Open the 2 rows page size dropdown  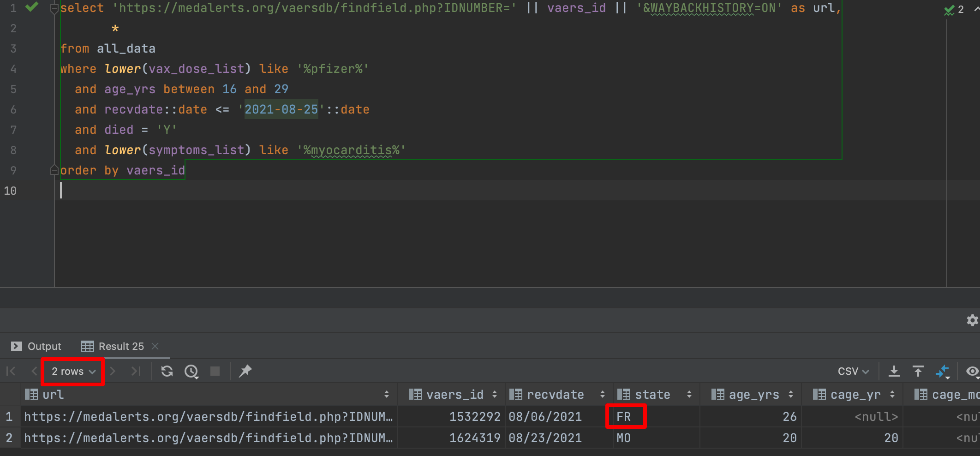[x=73, y=372]
